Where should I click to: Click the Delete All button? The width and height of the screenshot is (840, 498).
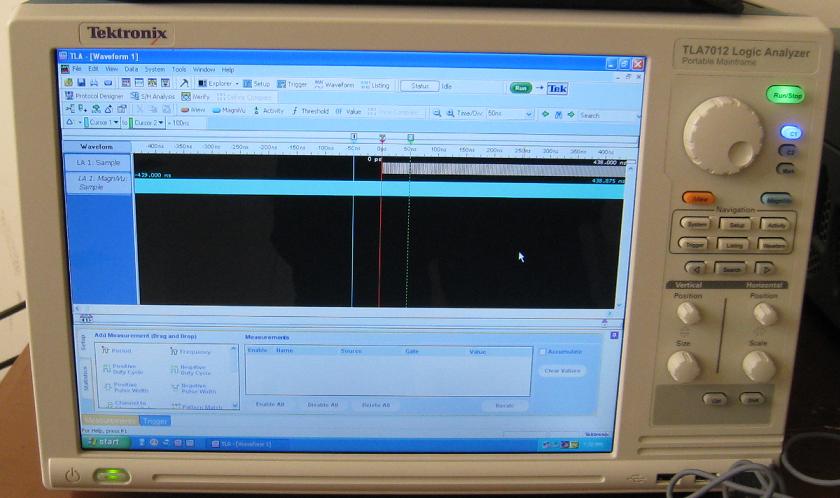[376, 405]
